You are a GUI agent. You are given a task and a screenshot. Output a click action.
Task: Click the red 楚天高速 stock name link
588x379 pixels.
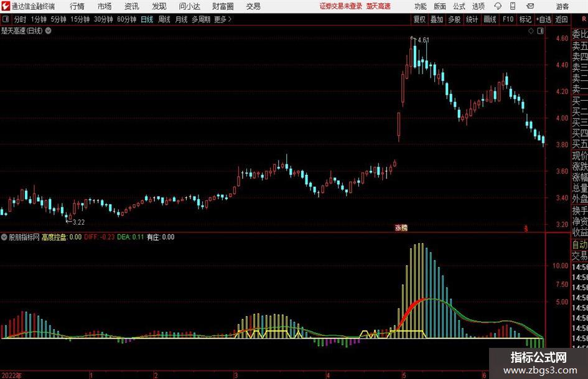(x=378, y=6)
